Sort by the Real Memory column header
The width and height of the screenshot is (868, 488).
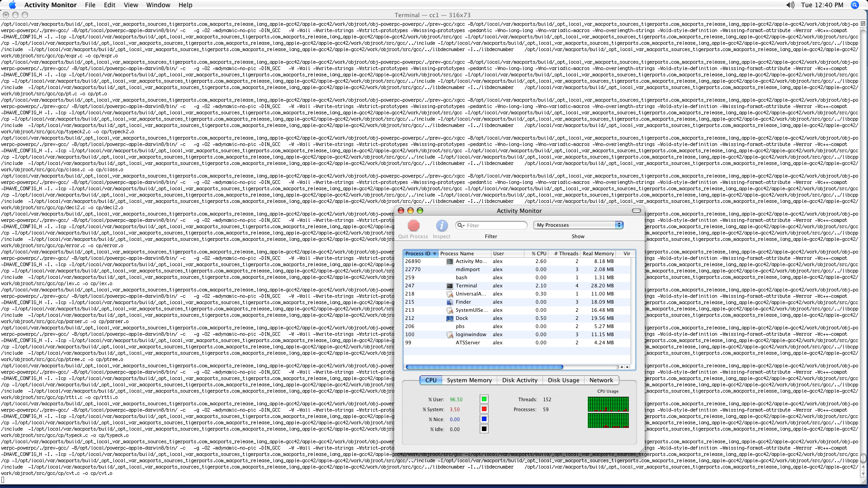coord(599,253)
